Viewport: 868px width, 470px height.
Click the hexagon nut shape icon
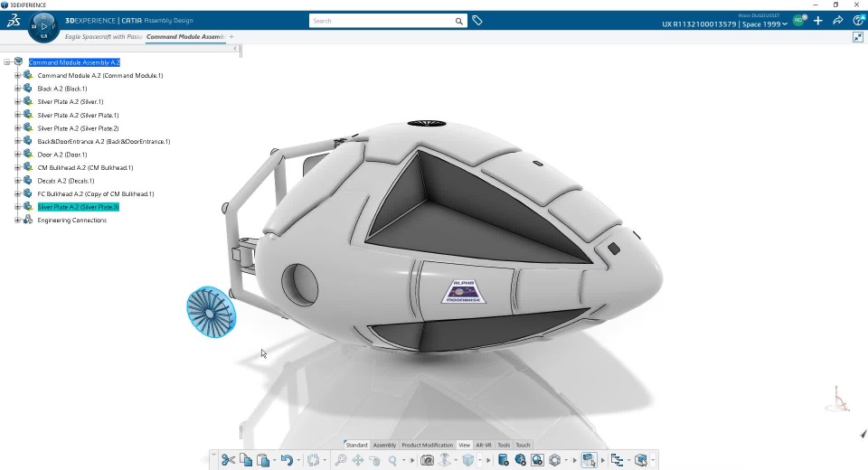pos(554,460)
